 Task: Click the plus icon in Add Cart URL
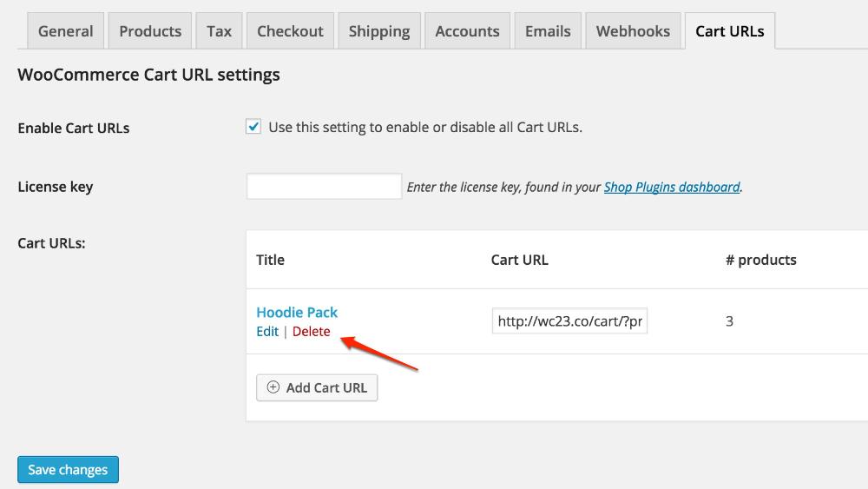click(273, 387)
